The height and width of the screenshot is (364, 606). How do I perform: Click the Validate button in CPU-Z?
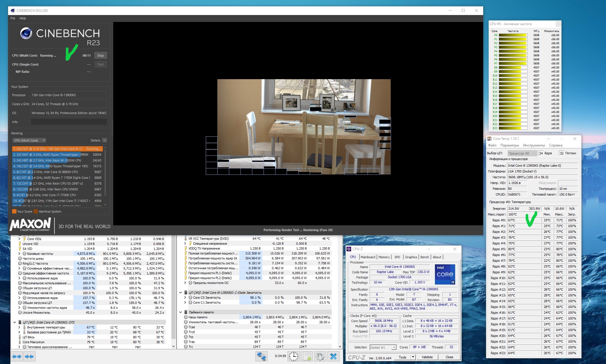(427, 357)
